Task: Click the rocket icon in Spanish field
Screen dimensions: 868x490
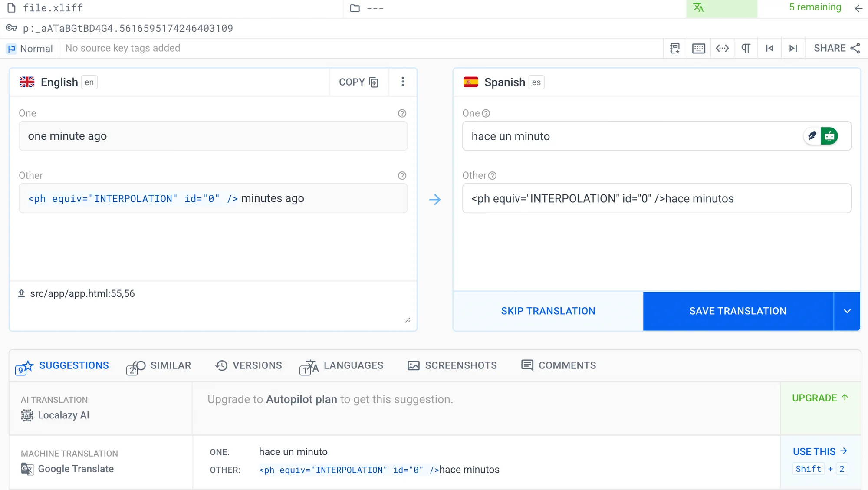Action: (x=812, y=136)
